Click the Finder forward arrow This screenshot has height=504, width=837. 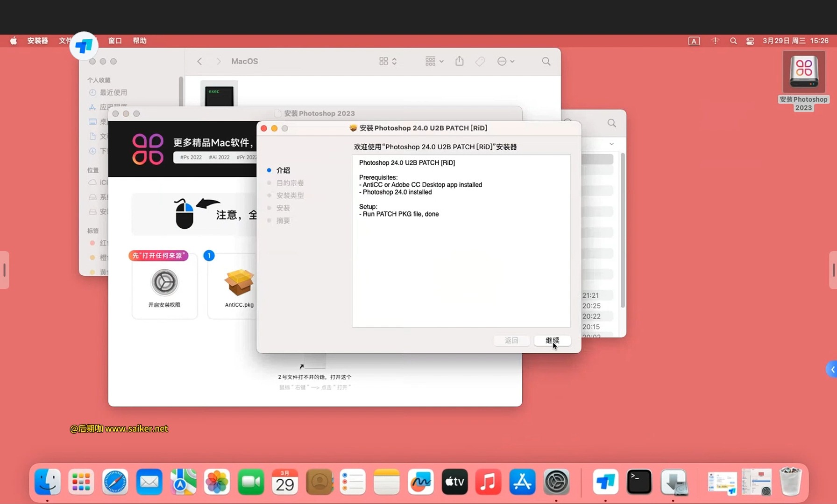tap(218, 61)
